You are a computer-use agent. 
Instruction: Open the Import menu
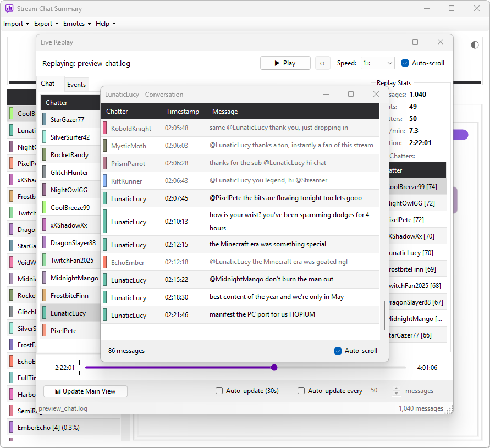[16, 24]
